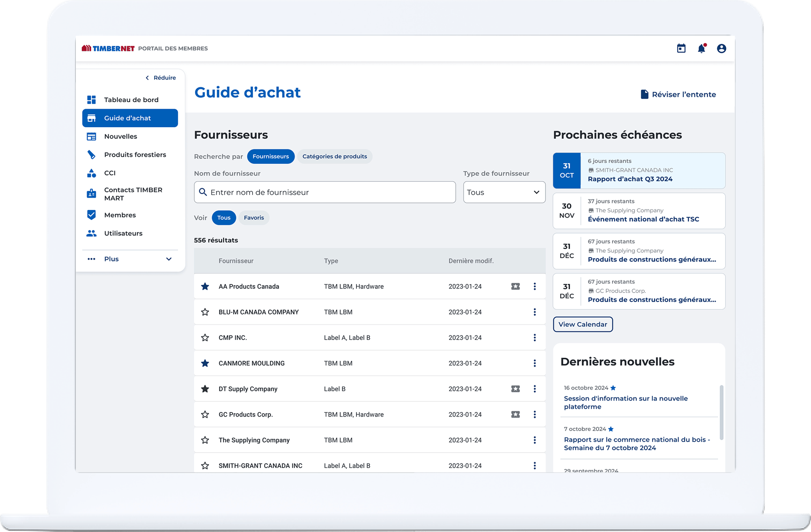Select Tous view filter
811x532 pixels.
(x=224, y=218)
